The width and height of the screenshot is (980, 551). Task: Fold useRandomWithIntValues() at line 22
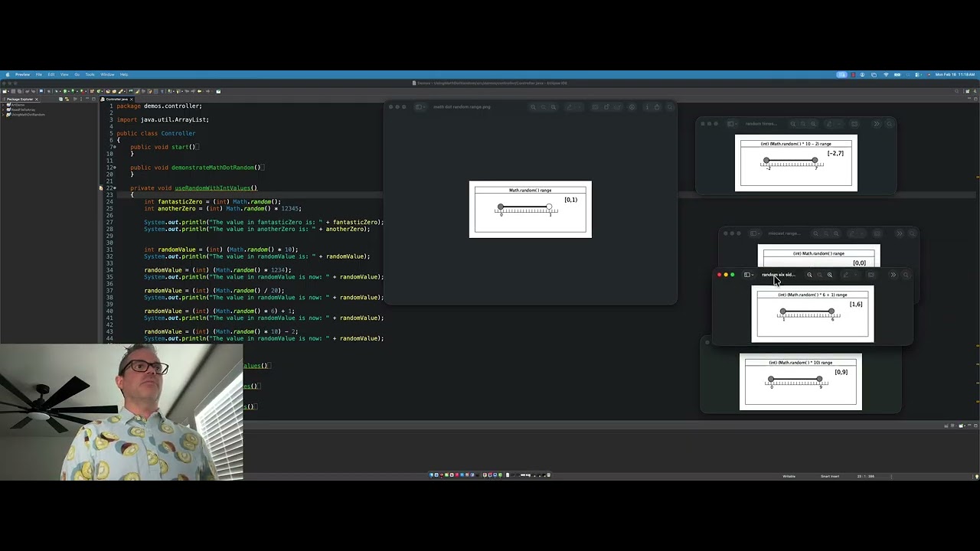click(x=114, y=188)
